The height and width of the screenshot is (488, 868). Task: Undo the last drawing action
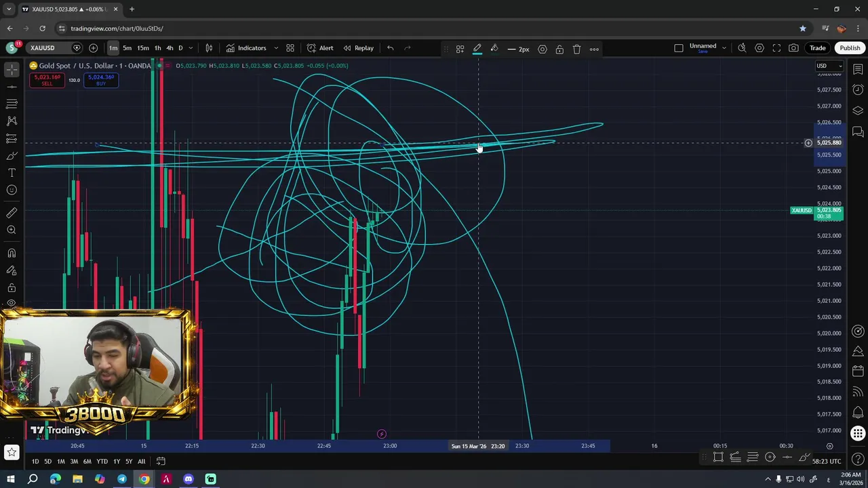tap(390, 48)
